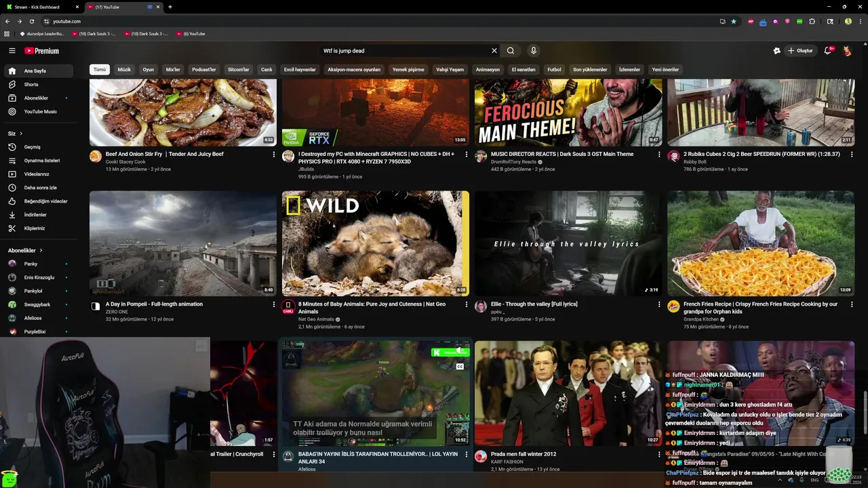Image resolution: width=868 pixels, height=488 pixels.
Task: Click the ABP adblock extension icon
Action: coord(751,22)
